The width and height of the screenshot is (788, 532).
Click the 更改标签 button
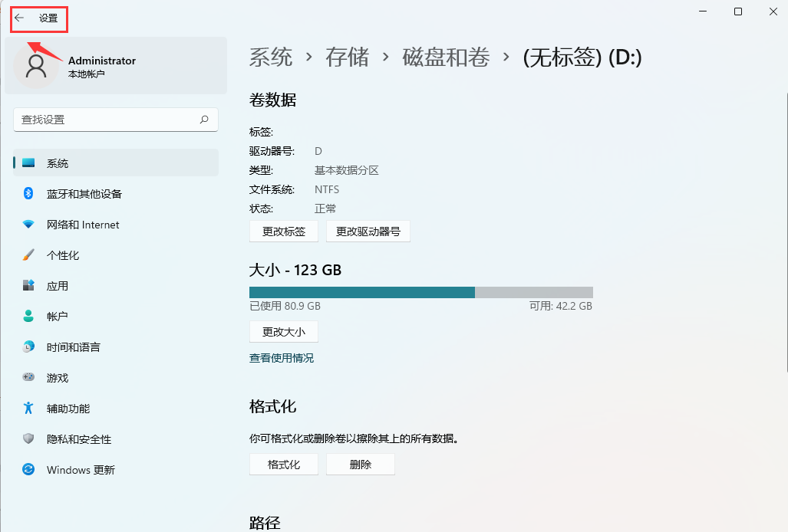point(283,231)
